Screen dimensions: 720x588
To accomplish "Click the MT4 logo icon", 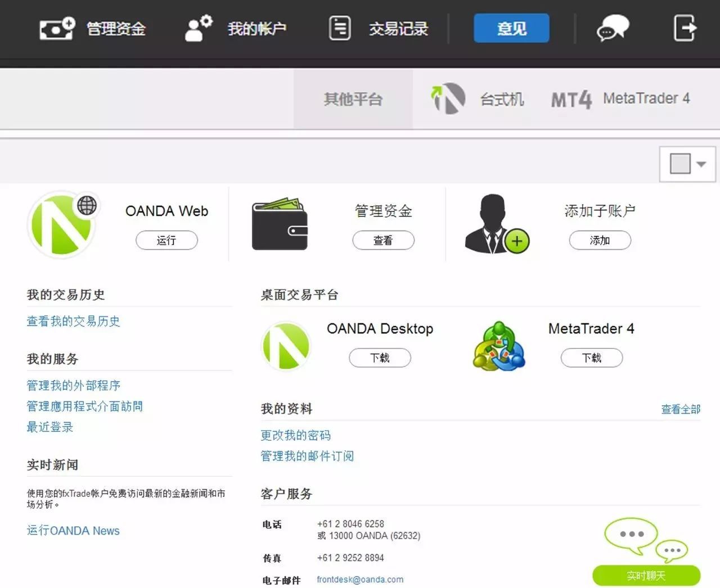I will [571, 100].
